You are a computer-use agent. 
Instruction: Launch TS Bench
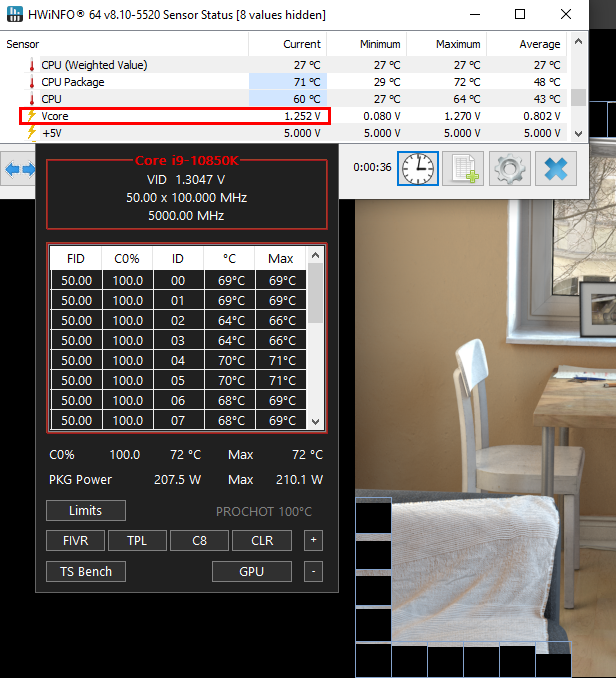(86, 572)
